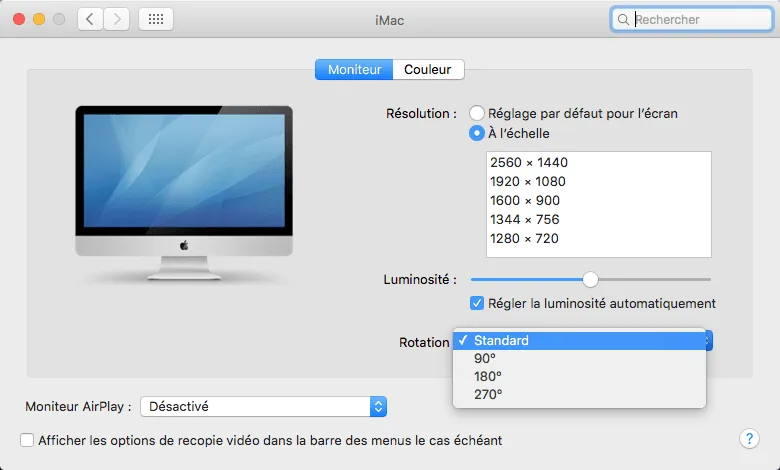This screenshot has width=780, height=470.
Task: Switch to the Couleur tab
Action: 428,70
